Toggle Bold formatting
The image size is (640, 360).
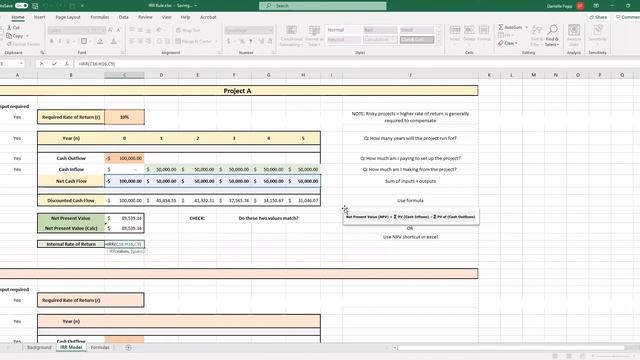tap(51, 41)
